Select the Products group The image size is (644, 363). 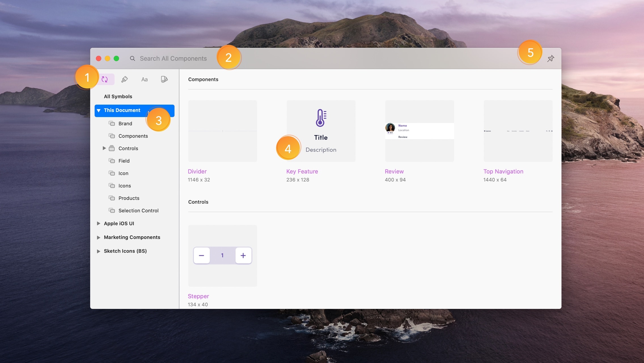(x=129, y=198)
